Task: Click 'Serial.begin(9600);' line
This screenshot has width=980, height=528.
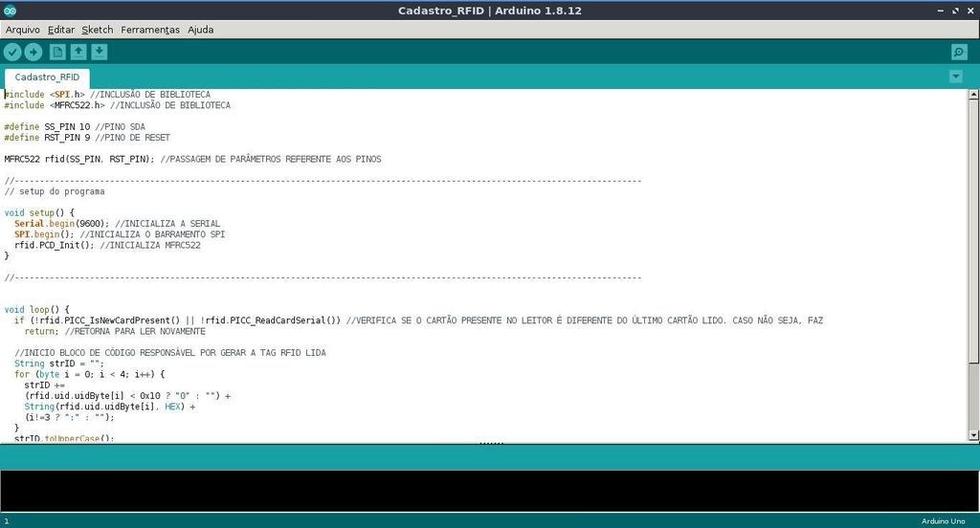Action: coord(118,223)
